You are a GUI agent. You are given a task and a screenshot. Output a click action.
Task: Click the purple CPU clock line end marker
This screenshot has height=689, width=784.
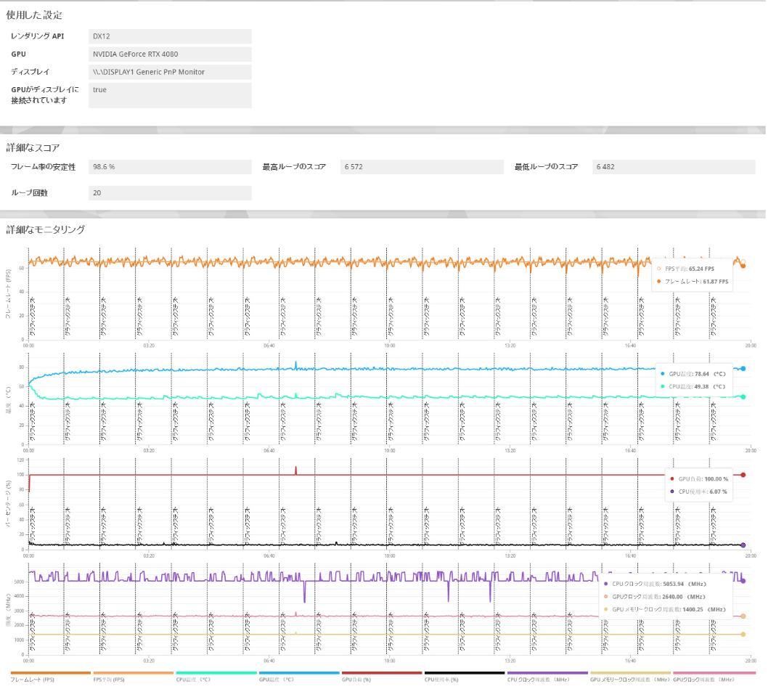pos(743,581)
